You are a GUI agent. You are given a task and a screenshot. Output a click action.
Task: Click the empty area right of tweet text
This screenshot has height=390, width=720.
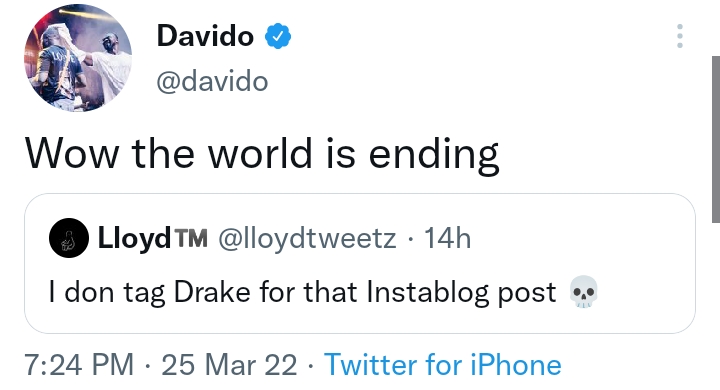[x=597, y=154]
